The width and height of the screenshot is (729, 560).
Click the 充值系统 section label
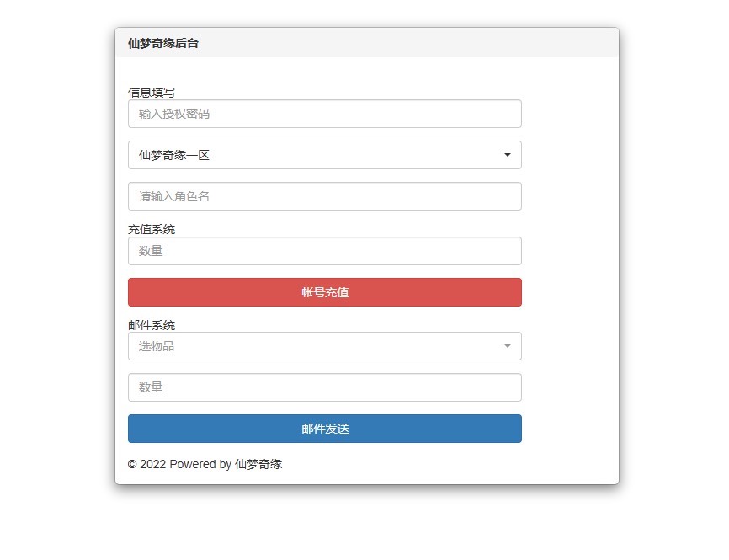point(152,229)
